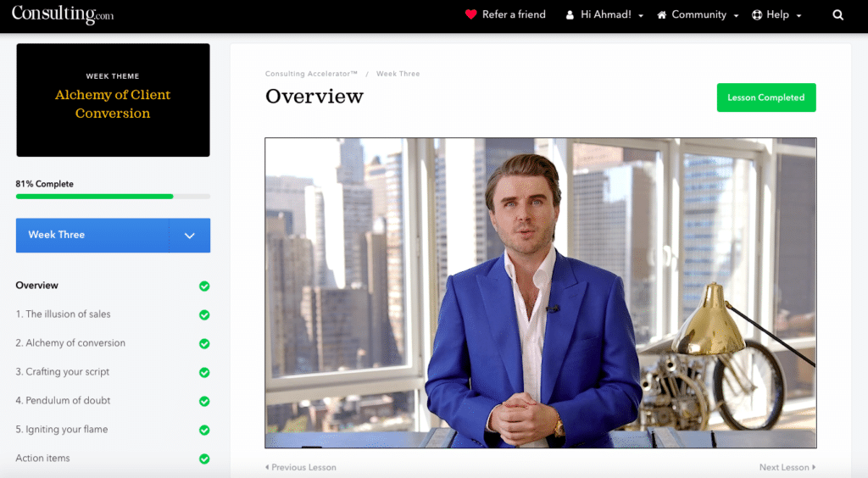This screenshot has width=868, height=478.
Task: Click the Help lifebuoy icon
Action: click(757, 15)
